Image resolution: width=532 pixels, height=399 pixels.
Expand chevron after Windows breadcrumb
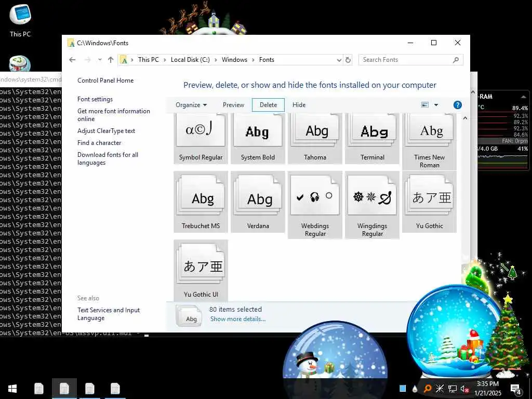(253, 60)
